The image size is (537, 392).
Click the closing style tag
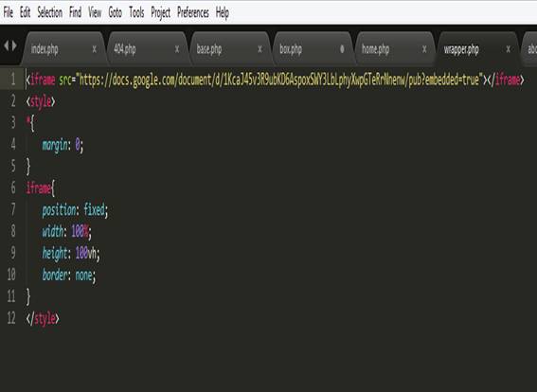point(43,319)
